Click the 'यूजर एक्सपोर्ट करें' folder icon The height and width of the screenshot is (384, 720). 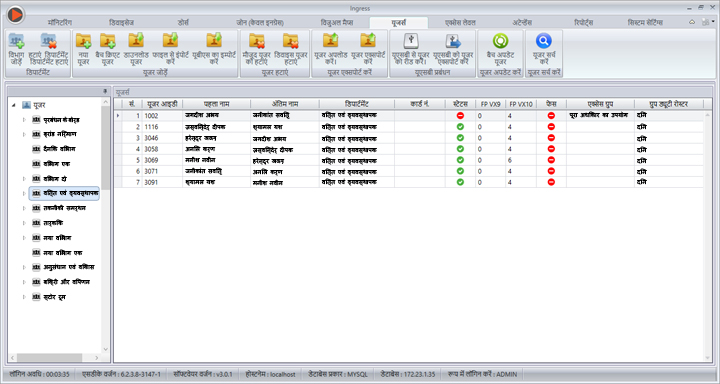(368, 40)
